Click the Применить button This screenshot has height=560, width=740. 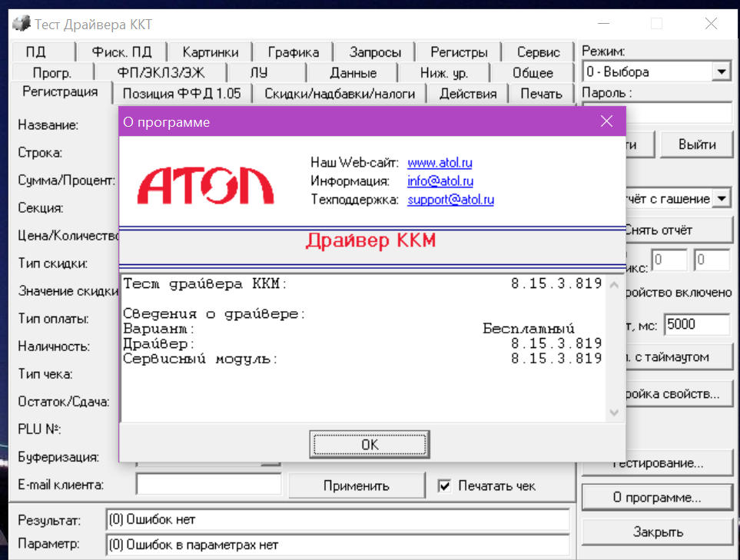coord(357,485)
